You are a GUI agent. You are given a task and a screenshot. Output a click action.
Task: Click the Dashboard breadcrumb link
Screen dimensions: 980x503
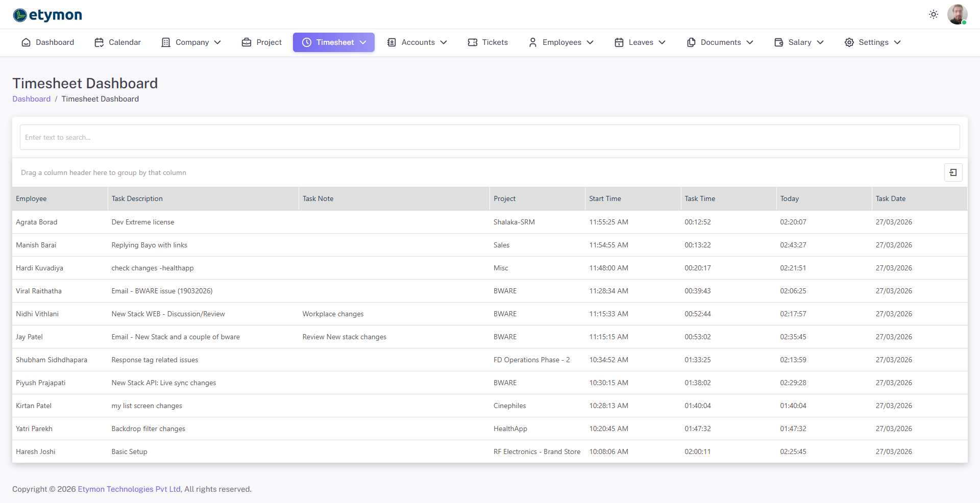[x=31, y=99]
